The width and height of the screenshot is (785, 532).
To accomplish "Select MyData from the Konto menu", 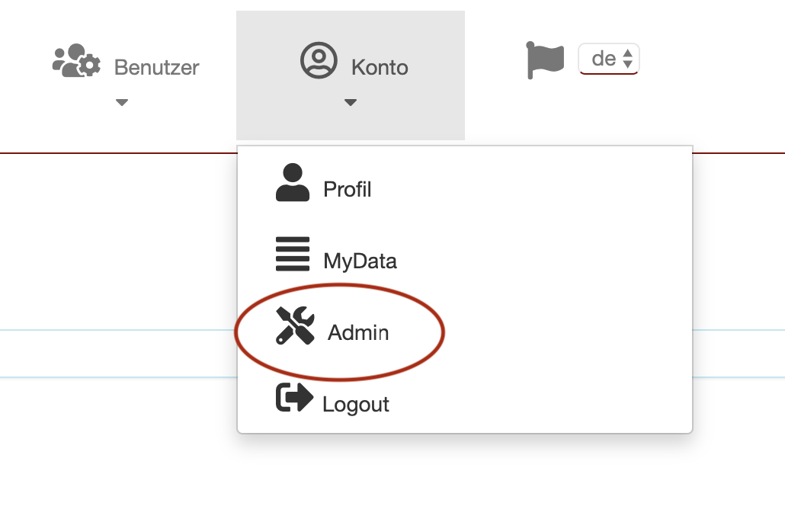I will pyautogui.click(x=360, y=261).
